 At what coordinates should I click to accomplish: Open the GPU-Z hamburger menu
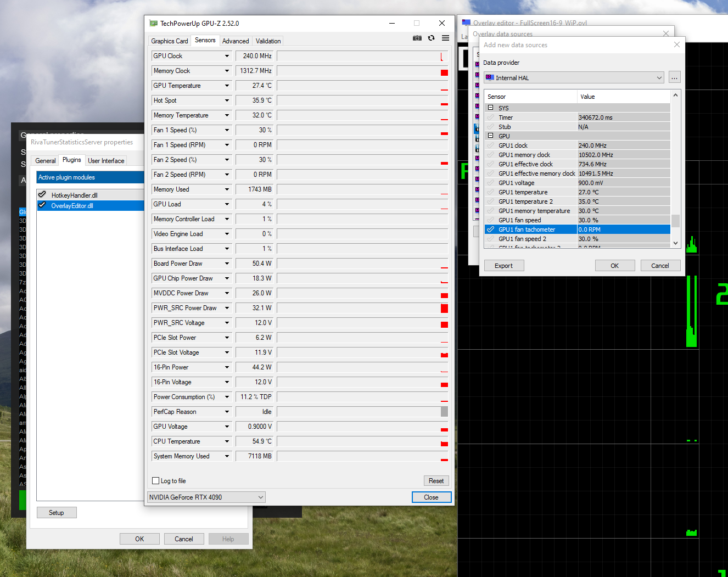[446, 38]
